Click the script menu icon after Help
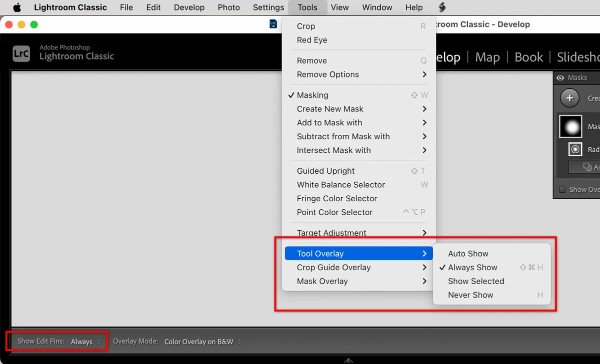This screenshot has height=364, width=600. 442,7
